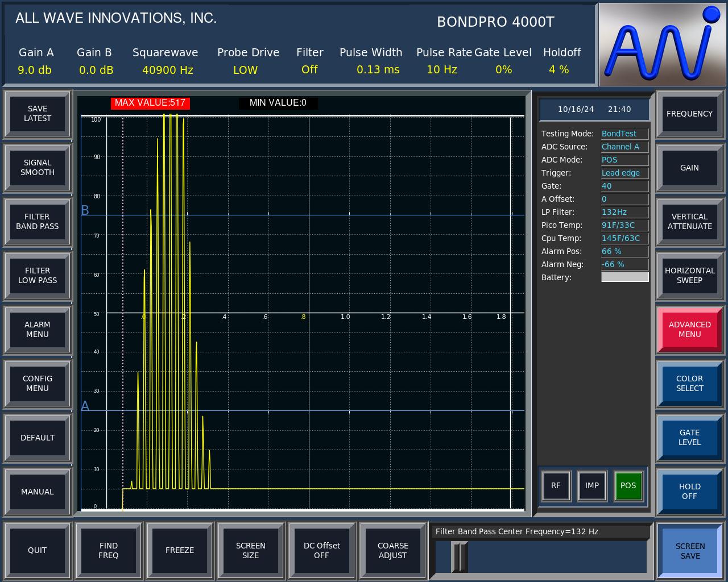Click LP Filter field 132Hz
This screenshot has height=582, width=728.
pos(624,212)
